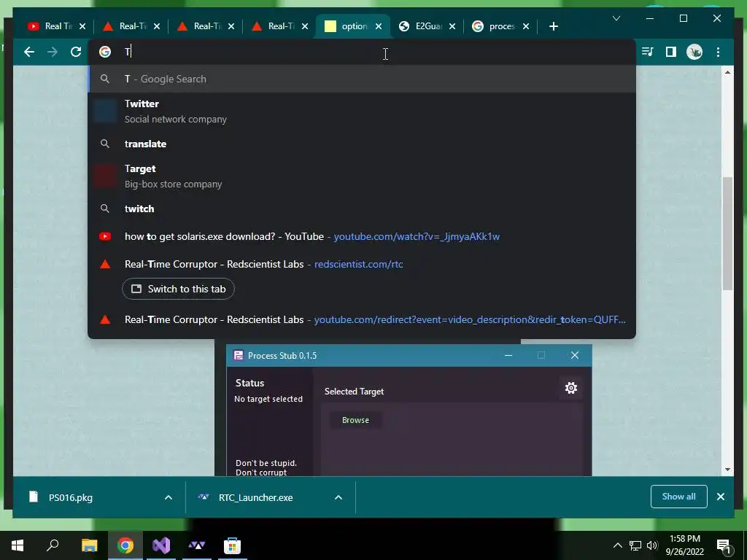747x560 pixels.
Task: Click the Target suggestion thumbnail
Action: click(105, 176)
